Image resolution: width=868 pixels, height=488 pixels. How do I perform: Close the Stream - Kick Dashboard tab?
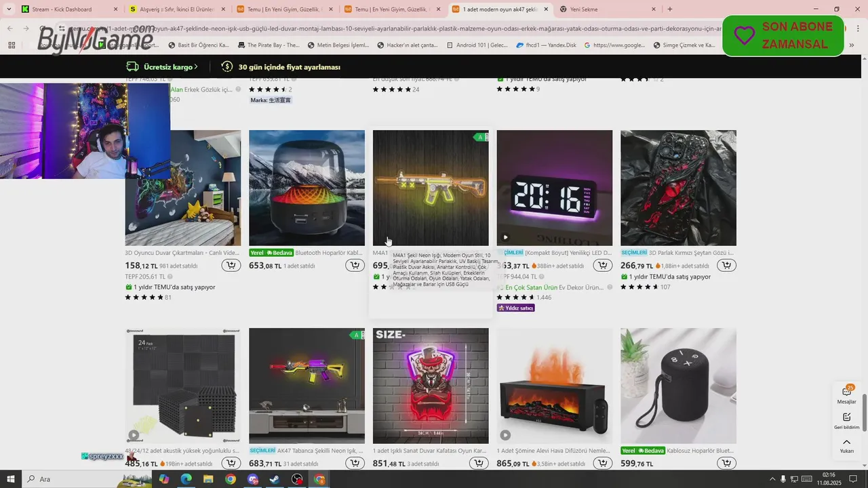(115, 9)
